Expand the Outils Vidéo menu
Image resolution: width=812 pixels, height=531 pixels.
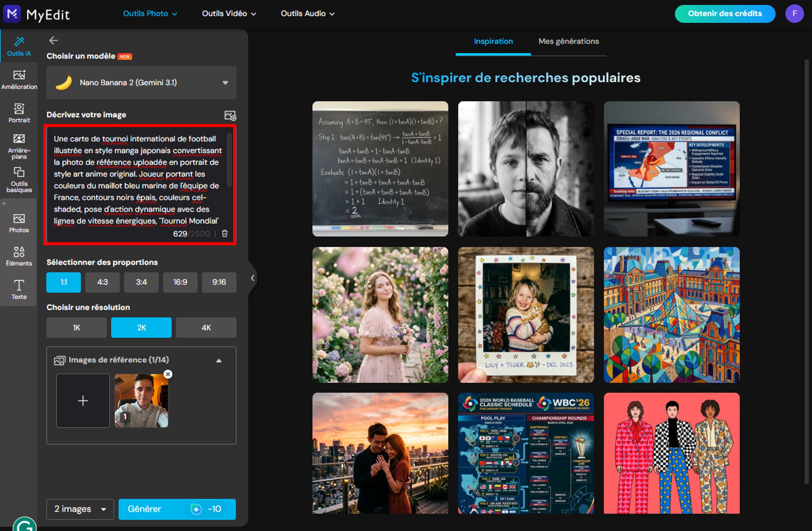click(x=229, y=14)
